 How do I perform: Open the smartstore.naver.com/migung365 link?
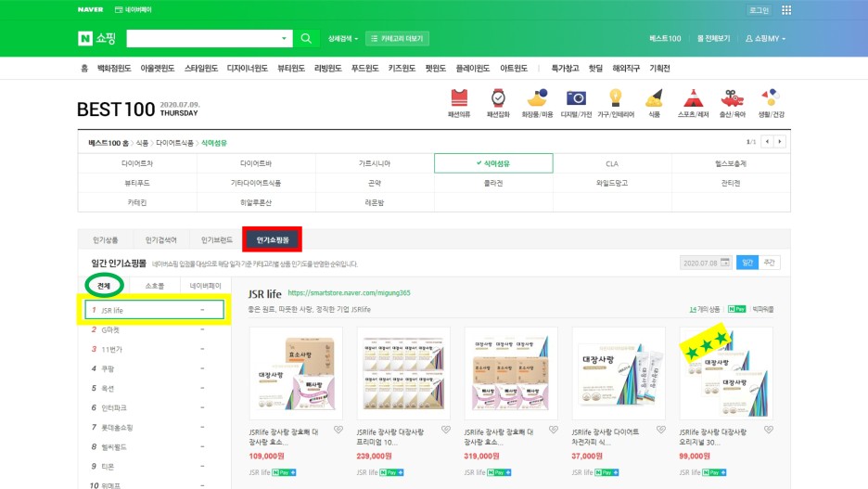[349, 293]
